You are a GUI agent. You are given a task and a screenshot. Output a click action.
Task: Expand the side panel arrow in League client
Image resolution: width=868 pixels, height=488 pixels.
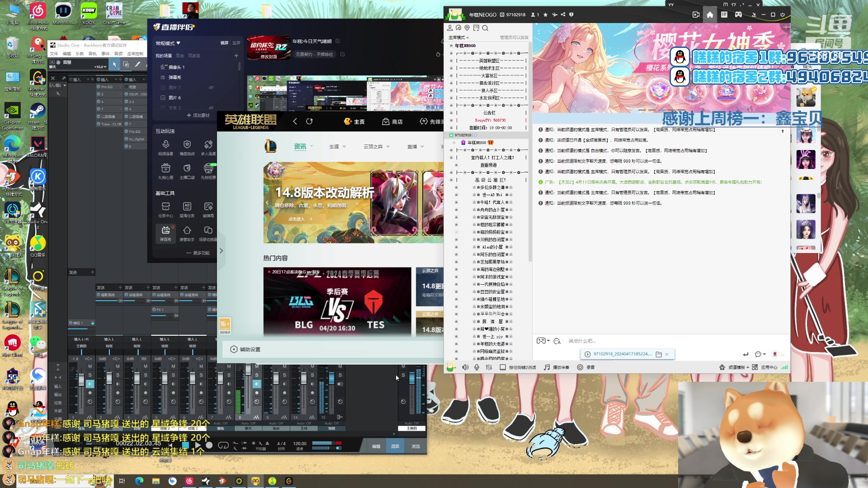221,250
